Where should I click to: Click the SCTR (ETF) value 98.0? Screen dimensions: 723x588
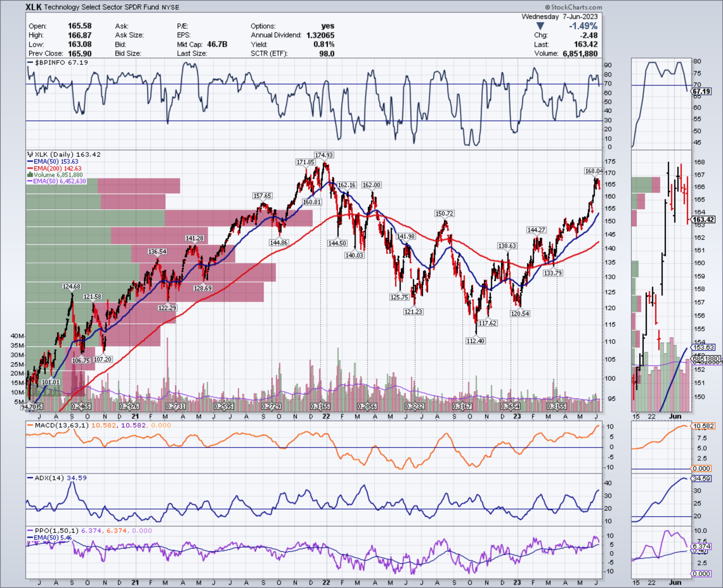(x=327, y=54)
